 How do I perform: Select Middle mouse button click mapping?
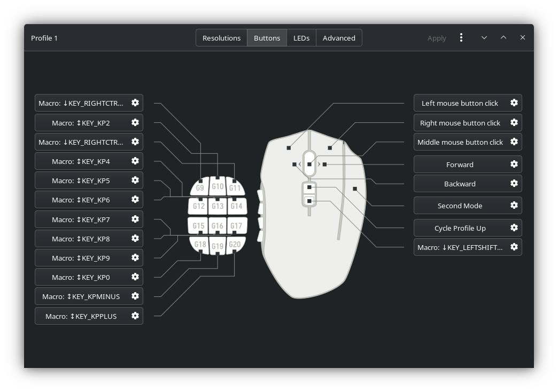tap(460, 142)
